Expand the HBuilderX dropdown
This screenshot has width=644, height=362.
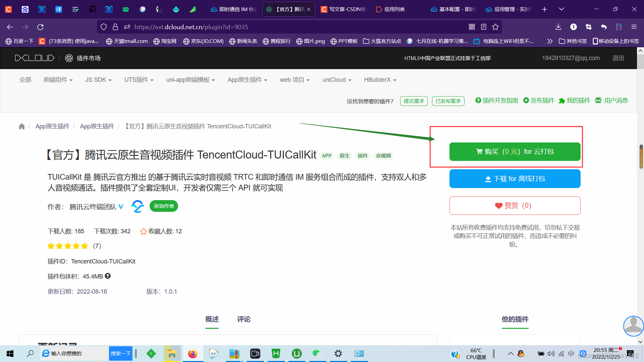(x=380, y=80)
